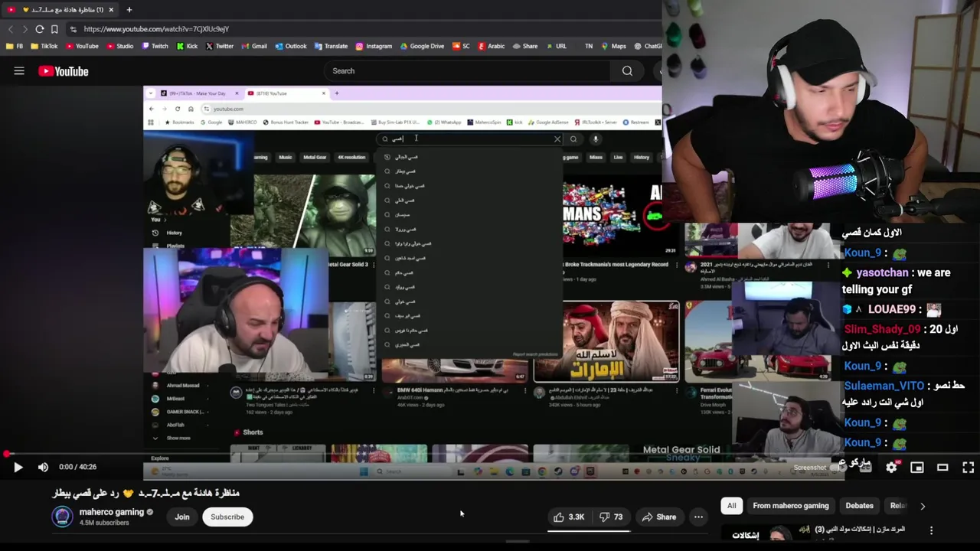Share the video with the Share button
This screenshot has width=980, height=551.
pyautogui.click(x=659, y=517)
